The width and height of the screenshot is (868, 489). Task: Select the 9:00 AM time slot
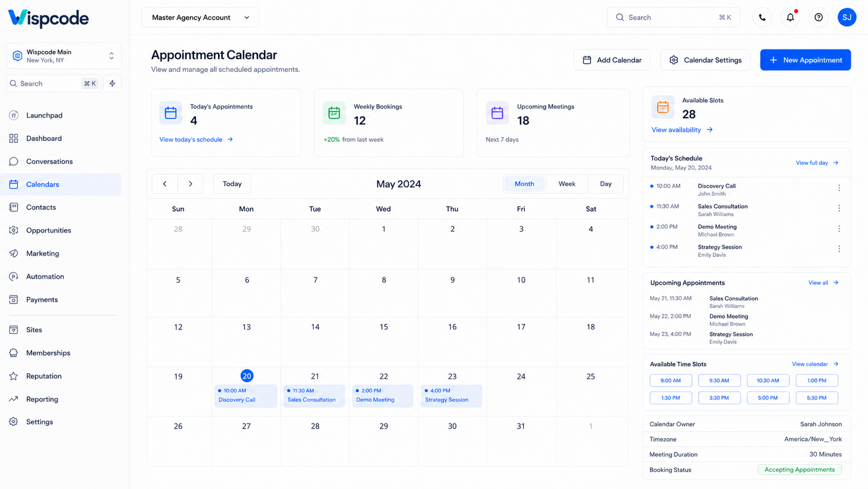671,380
